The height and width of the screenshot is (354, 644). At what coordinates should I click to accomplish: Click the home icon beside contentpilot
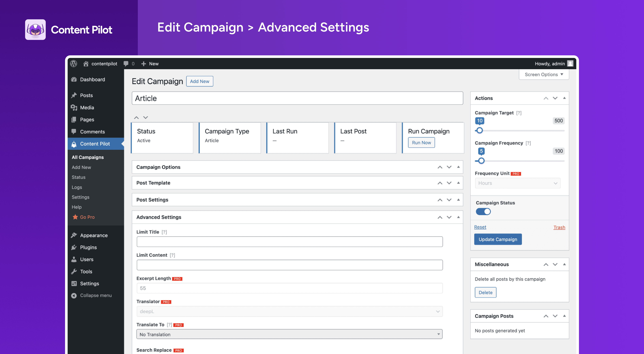(x=86, y=64)
